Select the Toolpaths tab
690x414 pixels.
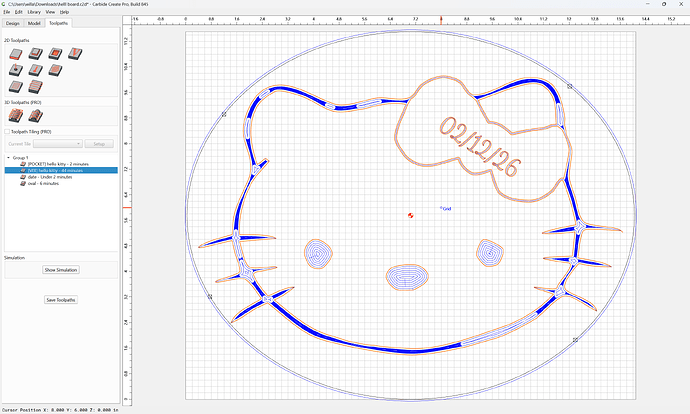[59, 23]
